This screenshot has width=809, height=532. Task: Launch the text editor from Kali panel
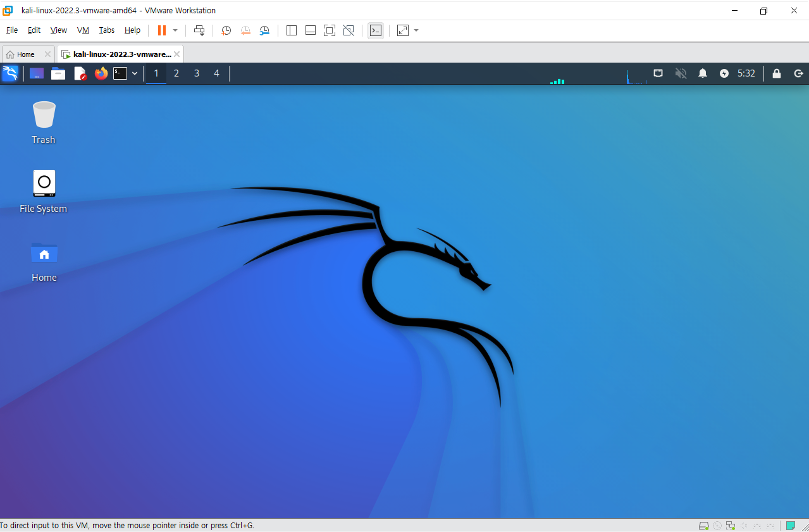(80, 73)
